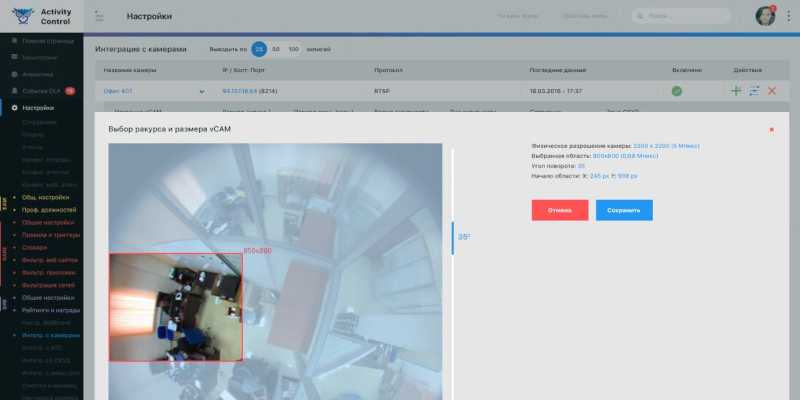Click green plus to add vCAM
Image resolution: width=800 pixels, height=400 pixels.
click(x=736, y=91)
